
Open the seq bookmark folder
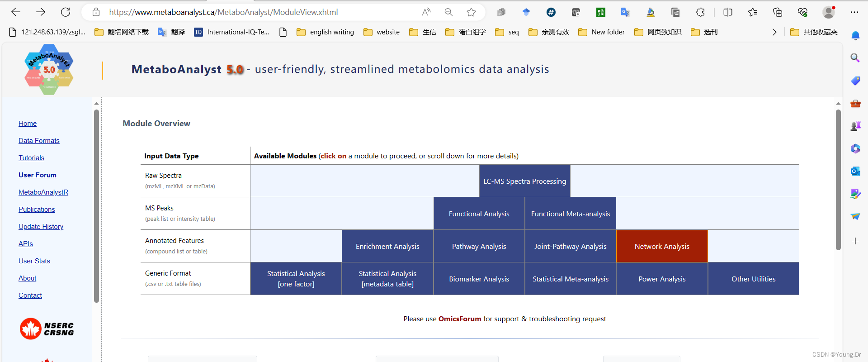(507, 32)
